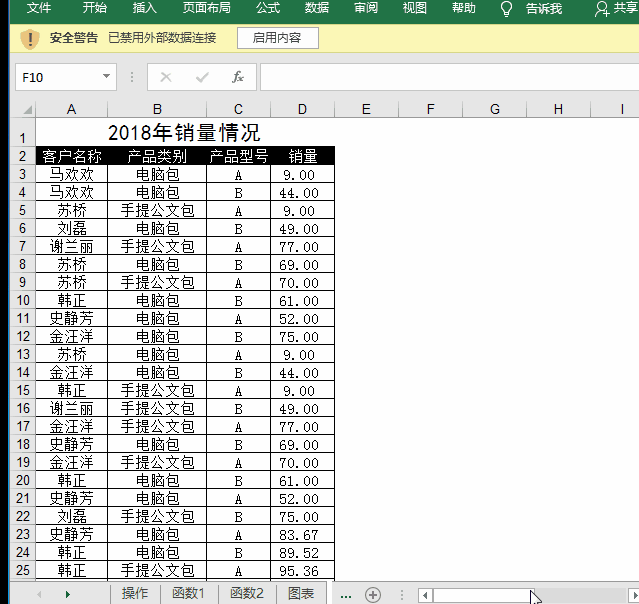Open the 帮助 ribbon tab
Screen dimensions: 639x604
pyautogui.click(x=463, y=8)
